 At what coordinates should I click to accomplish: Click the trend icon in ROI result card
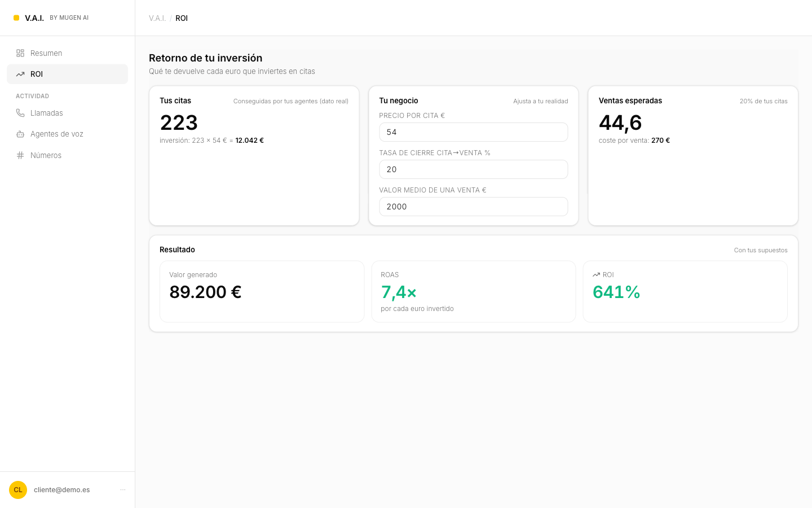(596, 275)
